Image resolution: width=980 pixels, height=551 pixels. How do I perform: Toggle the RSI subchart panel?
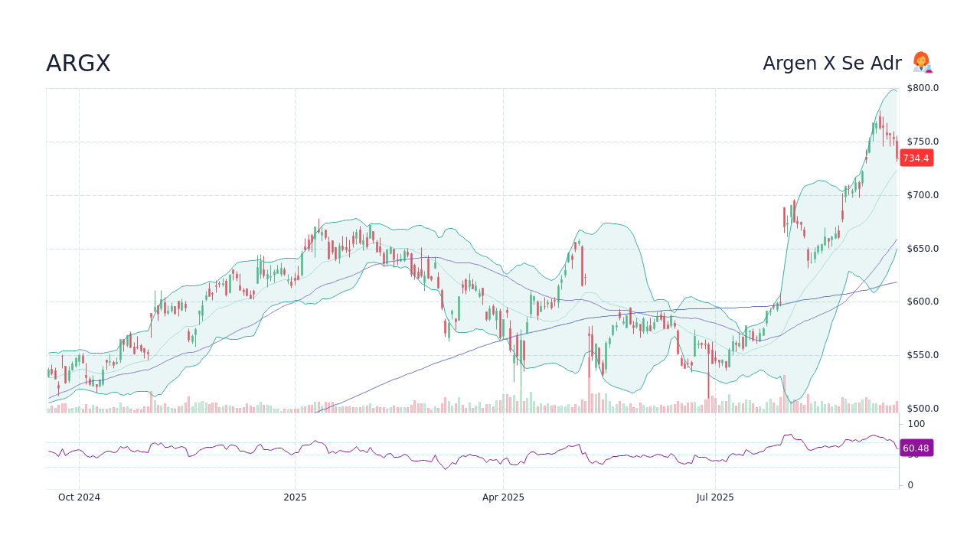[459, 452]
